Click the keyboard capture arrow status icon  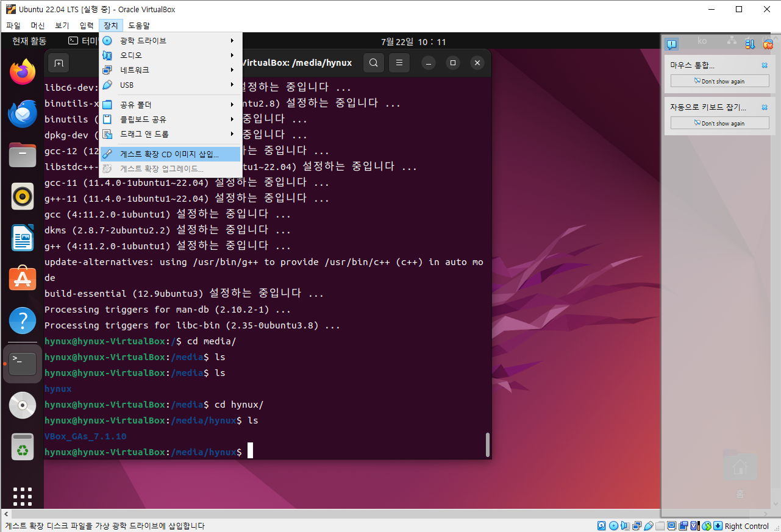pyautogui.click(x=718, y=526)
